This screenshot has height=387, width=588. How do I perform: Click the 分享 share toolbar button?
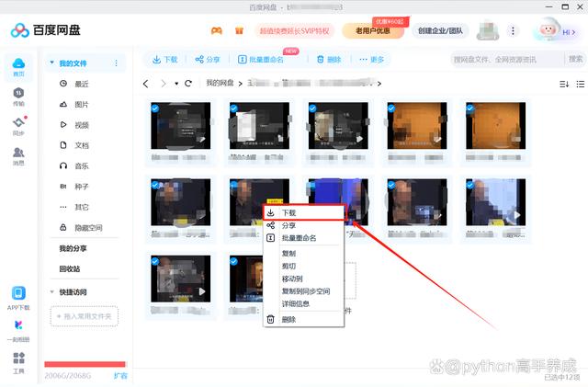pos(207,60)
